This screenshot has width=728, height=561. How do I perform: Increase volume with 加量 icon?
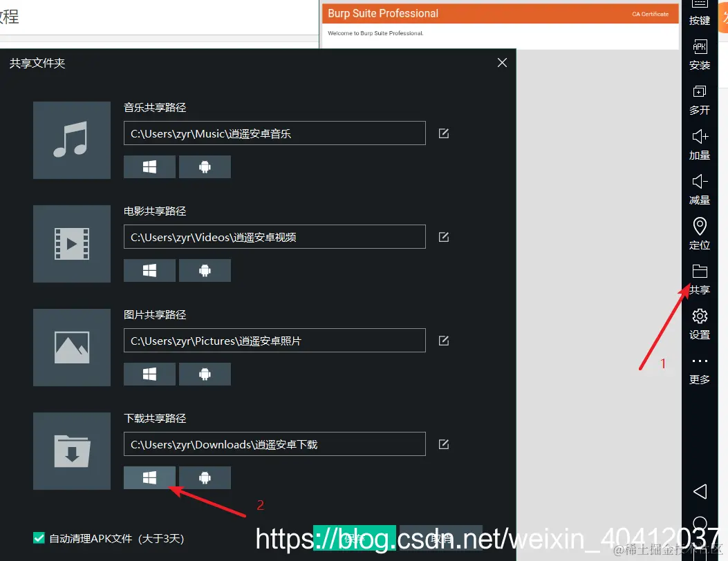[x=700, y=144]
